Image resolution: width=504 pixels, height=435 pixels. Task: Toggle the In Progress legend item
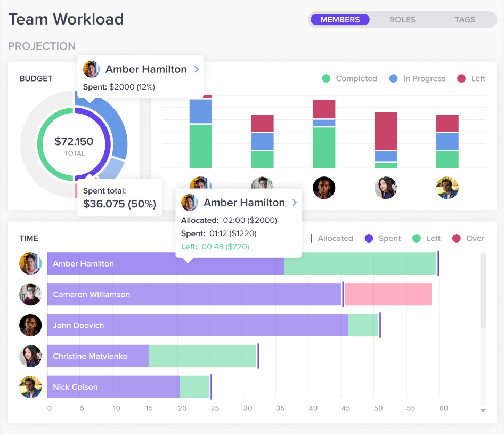pyautogui.click(x=417, y=78)
